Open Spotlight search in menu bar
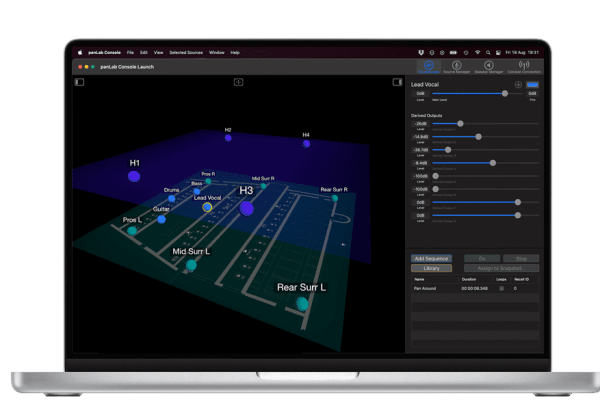The image size is (600, 400). [488, 52]
